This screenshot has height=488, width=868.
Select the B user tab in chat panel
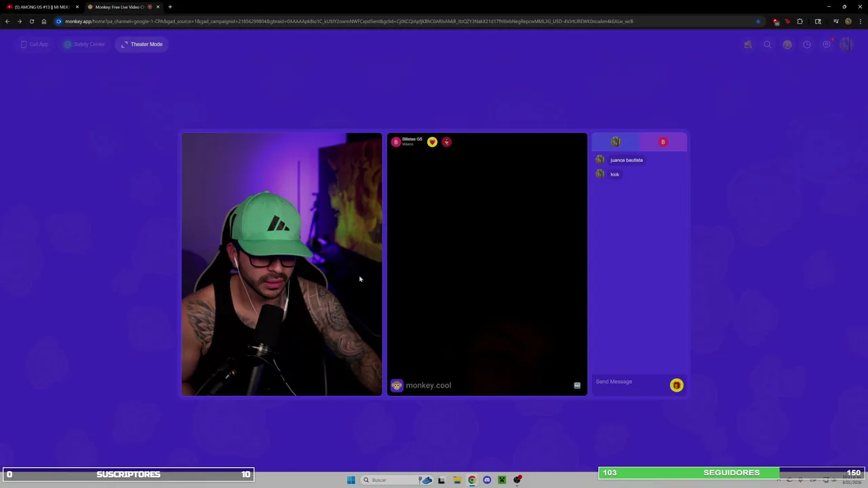point(663,142)
